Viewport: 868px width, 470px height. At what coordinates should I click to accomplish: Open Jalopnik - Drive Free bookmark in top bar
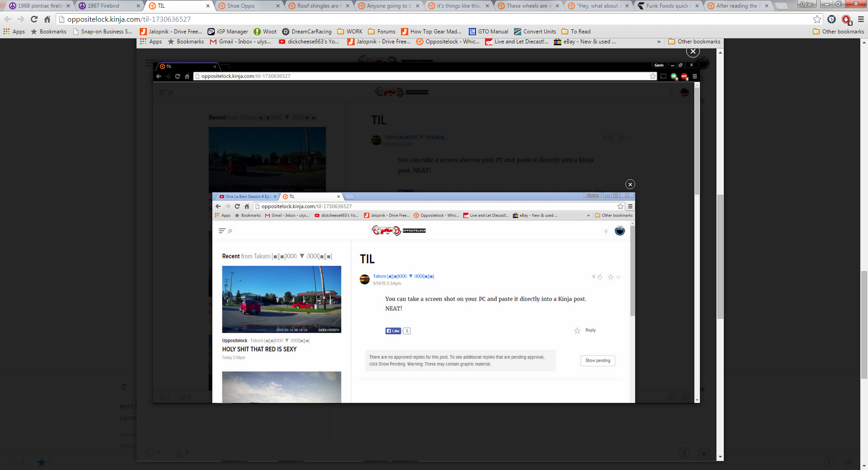point(171,32)
